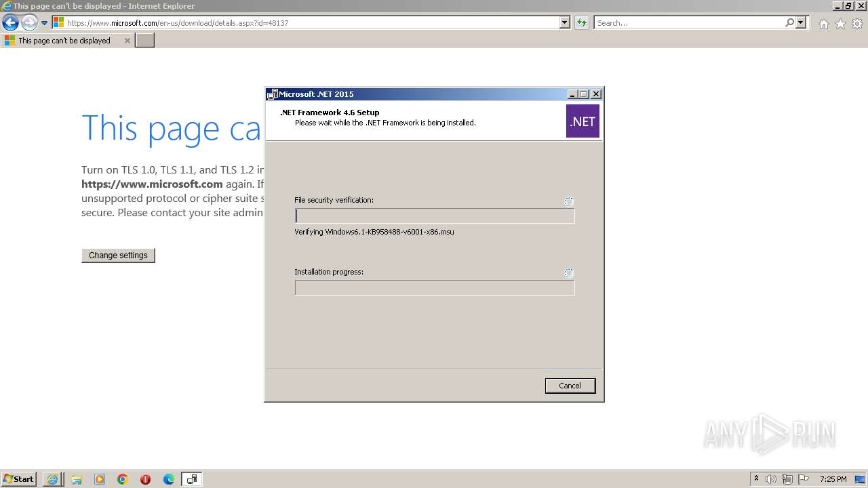This screenshot has width=868, height=488.
Task: Open Internet Explorer Tools gear icon
Action: coord(857,24)
